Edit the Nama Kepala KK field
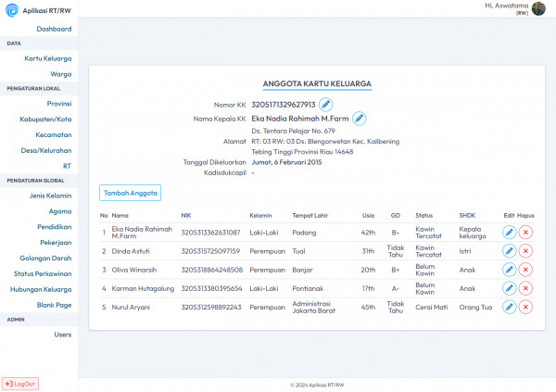The image size is (556, 392). [x=359, y=119]
